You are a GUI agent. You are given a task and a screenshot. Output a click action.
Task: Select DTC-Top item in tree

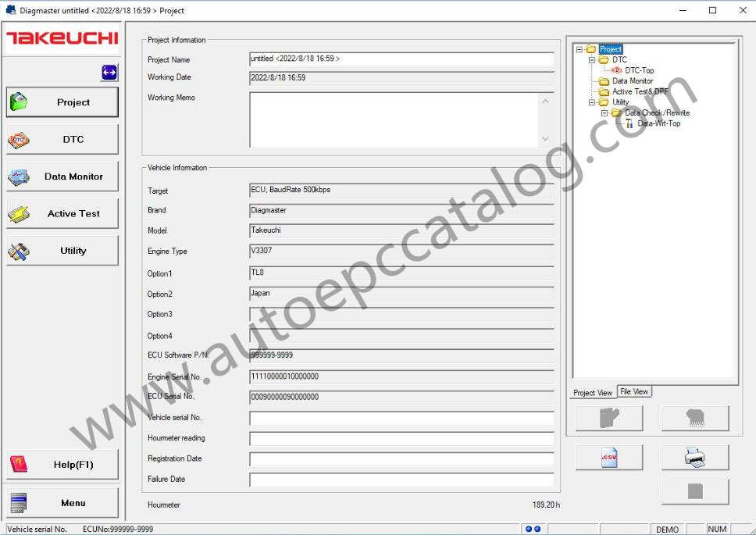click(640, 70)
